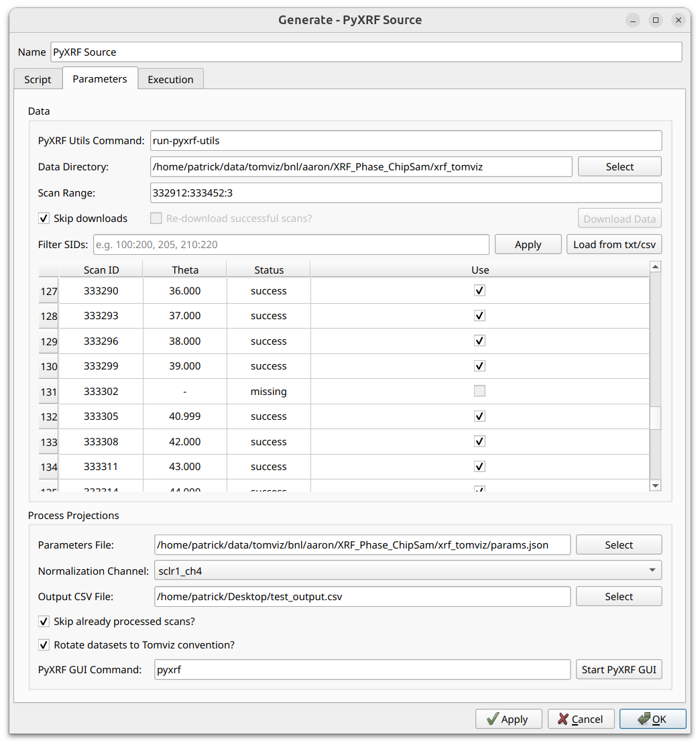This screenshot has height=745, width=700.
Task: Confirm with the OK button
Action: point(652,719)
